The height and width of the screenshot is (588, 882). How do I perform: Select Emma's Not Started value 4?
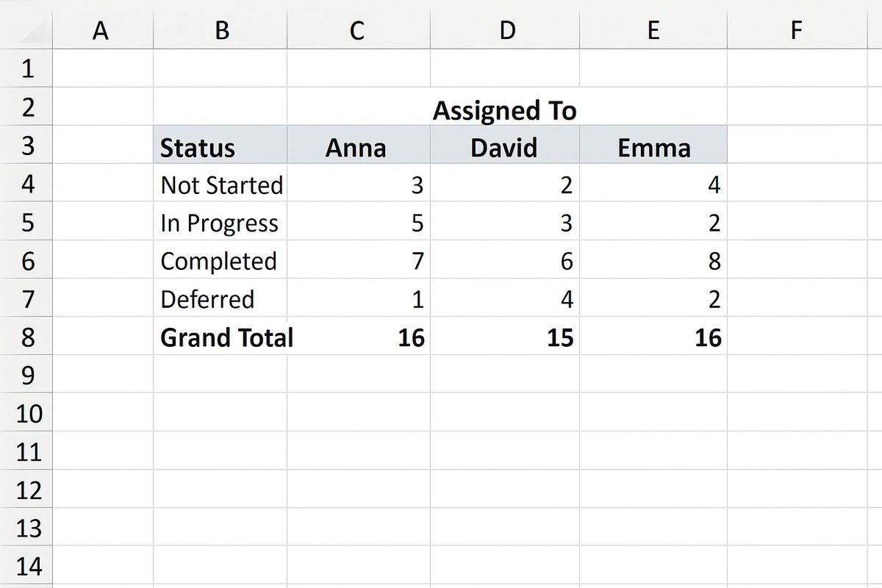click(x=653, y=183)
